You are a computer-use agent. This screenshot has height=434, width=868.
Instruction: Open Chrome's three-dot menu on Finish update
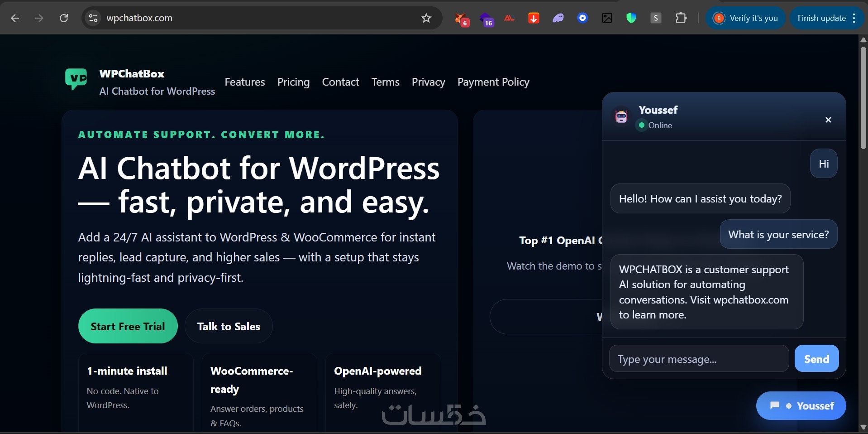point(854,18)
